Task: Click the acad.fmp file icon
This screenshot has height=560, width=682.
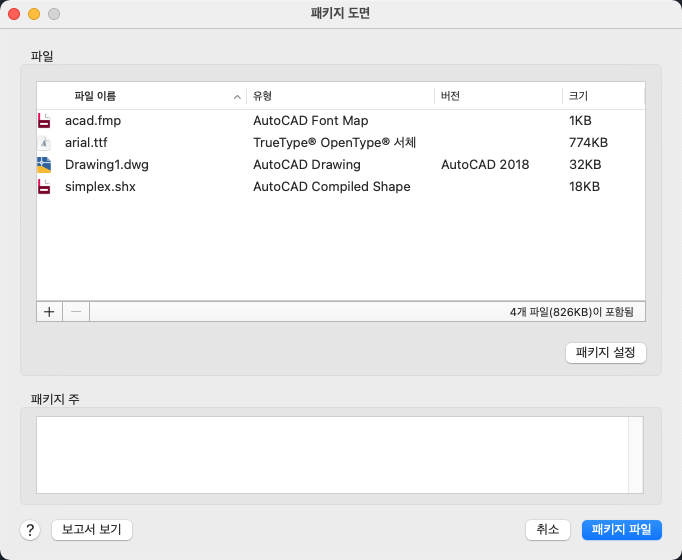Action: pyautogui.click(x=44, y=121)
